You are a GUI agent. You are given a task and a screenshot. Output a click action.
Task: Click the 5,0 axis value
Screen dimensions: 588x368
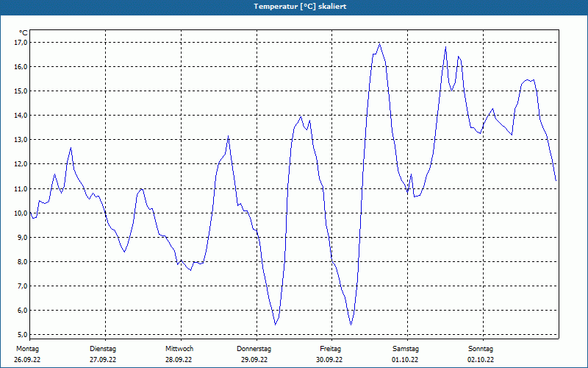point(23,335)
